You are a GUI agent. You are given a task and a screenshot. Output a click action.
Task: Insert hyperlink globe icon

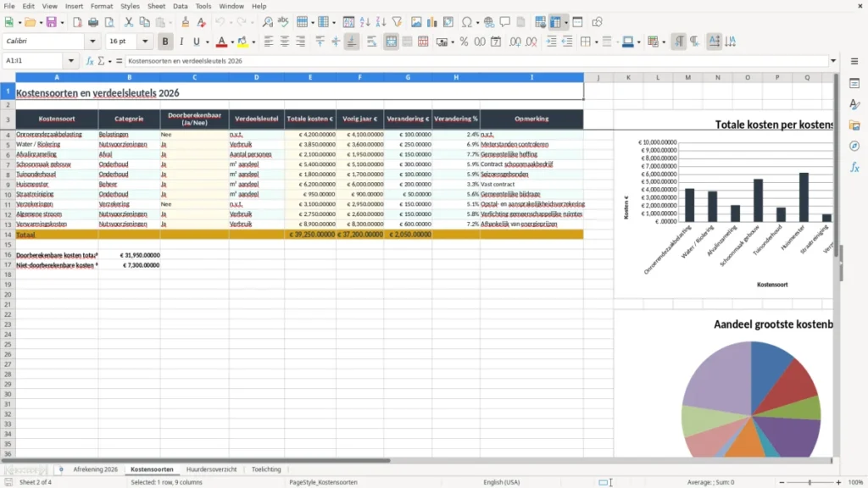click(x=489, y=22)
